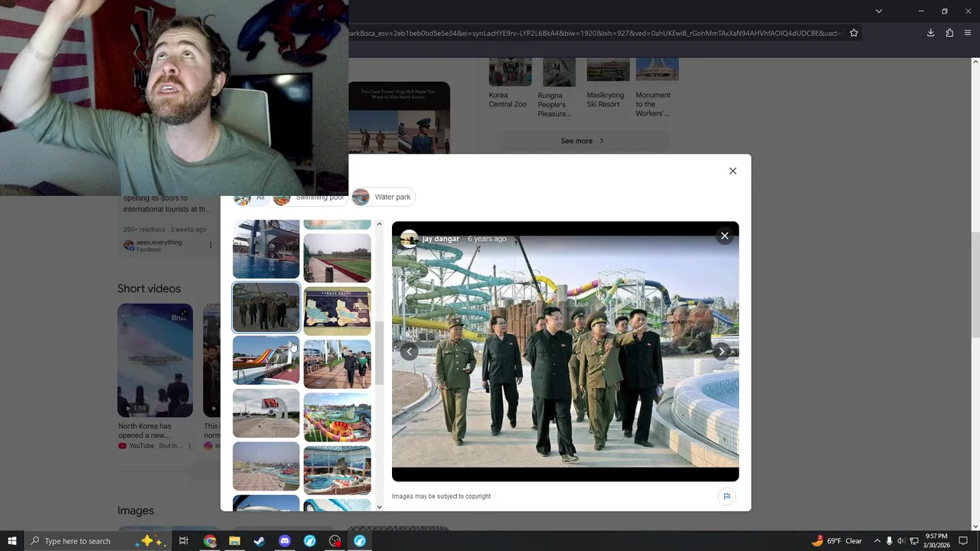Open the park map sign thumbnail
Screen dimensions: 980x551
[337, 311]
